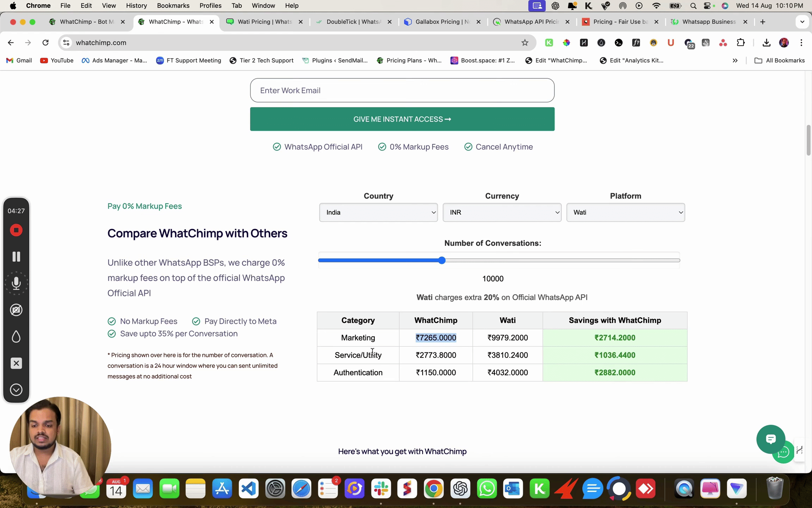Screen dimensions: 812x508
Task: Reload the whatchimp.com page
Action: (x=45, y=43)
